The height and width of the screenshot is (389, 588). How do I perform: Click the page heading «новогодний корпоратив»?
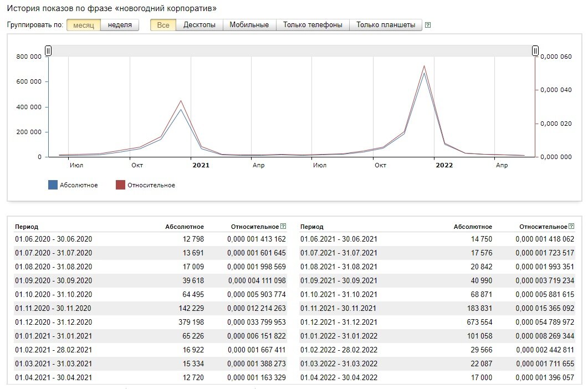(166, 8)
